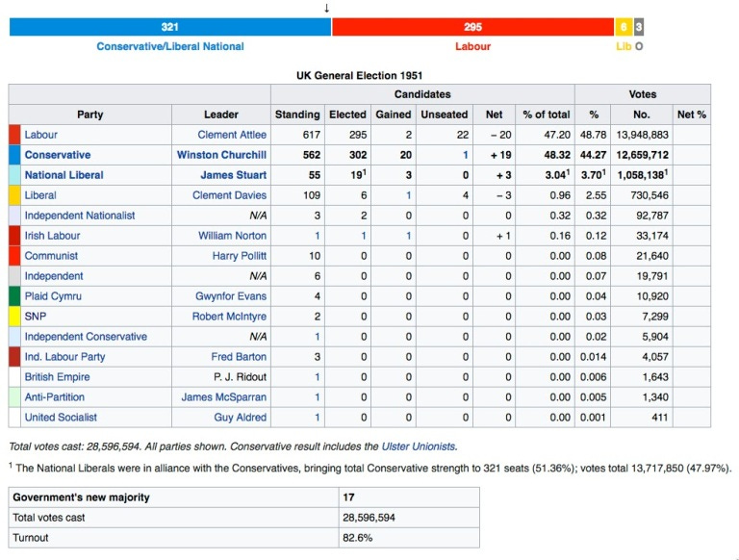Open the Labour party link in table

pos(41,135)
